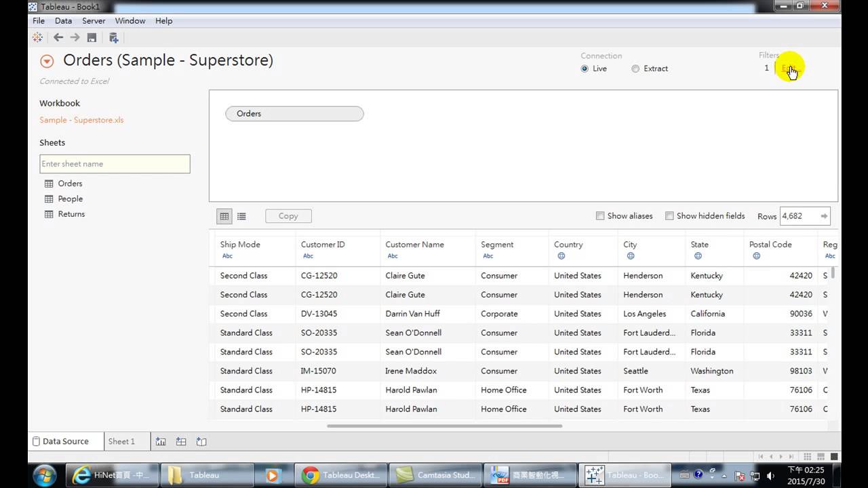Switch to metadata list view icon
The image size is (868, 488).
pyautogui.click(x=241, y=216)
